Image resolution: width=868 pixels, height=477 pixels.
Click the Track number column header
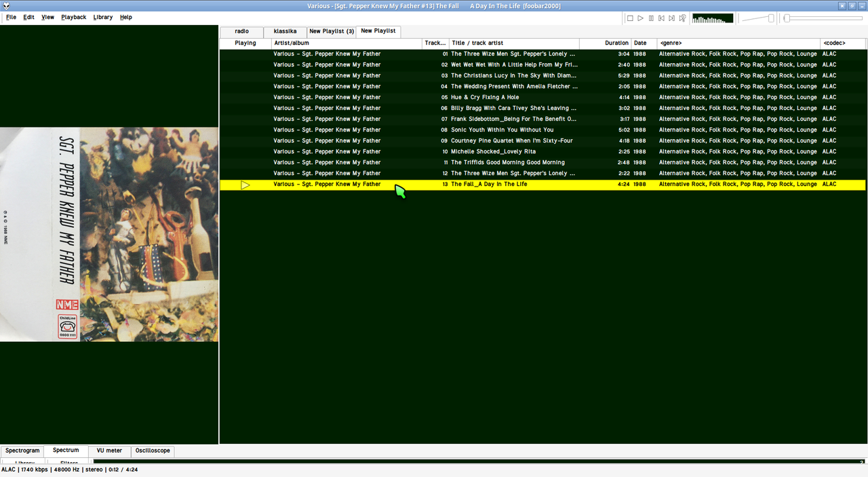point(435,43)
